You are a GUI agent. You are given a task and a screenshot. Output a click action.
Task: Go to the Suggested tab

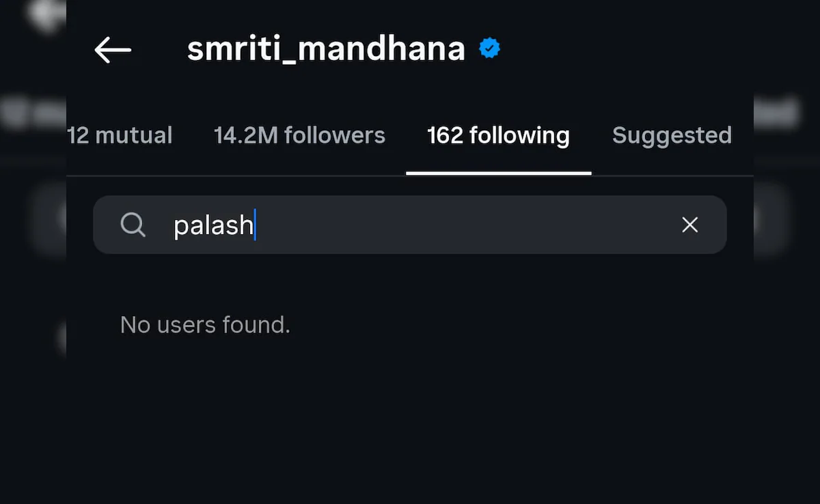(x=672, y=135)
